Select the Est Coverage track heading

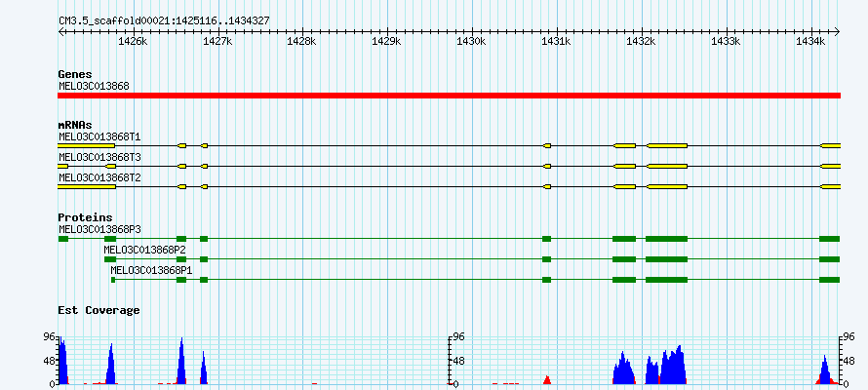99,310
